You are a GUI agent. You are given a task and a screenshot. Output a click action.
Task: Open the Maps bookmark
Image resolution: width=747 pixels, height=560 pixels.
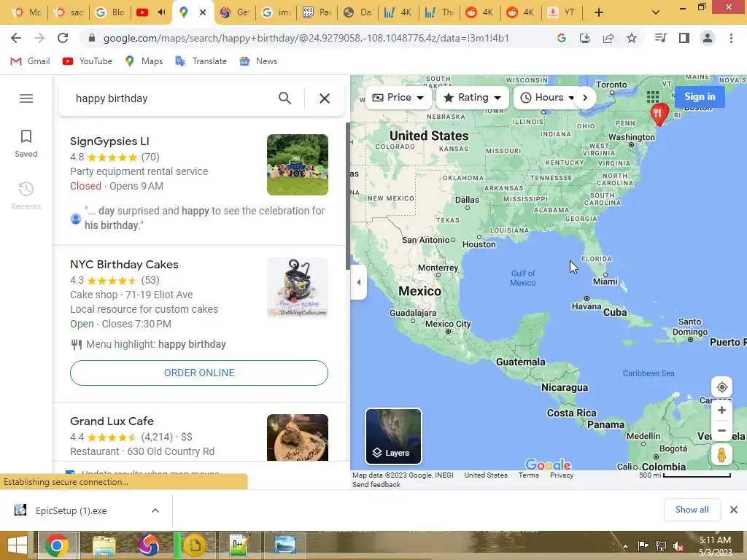pyautogui.click(x=144, y=61)
